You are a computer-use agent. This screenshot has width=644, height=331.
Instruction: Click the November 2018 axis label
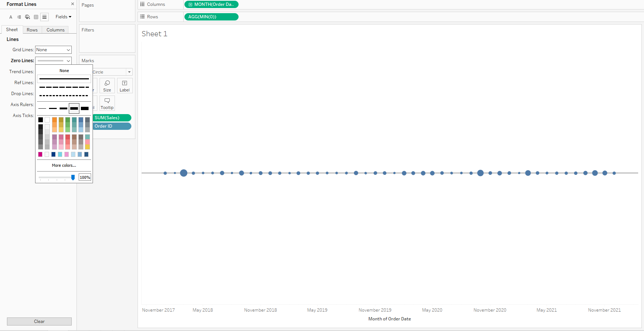coord(261,310)
